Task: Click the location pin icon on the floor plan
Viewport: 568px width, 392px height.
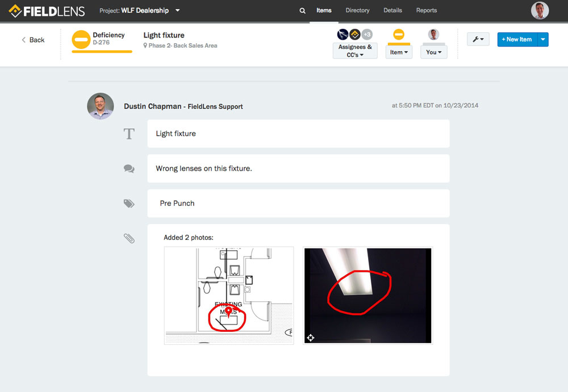Action: 228,311
